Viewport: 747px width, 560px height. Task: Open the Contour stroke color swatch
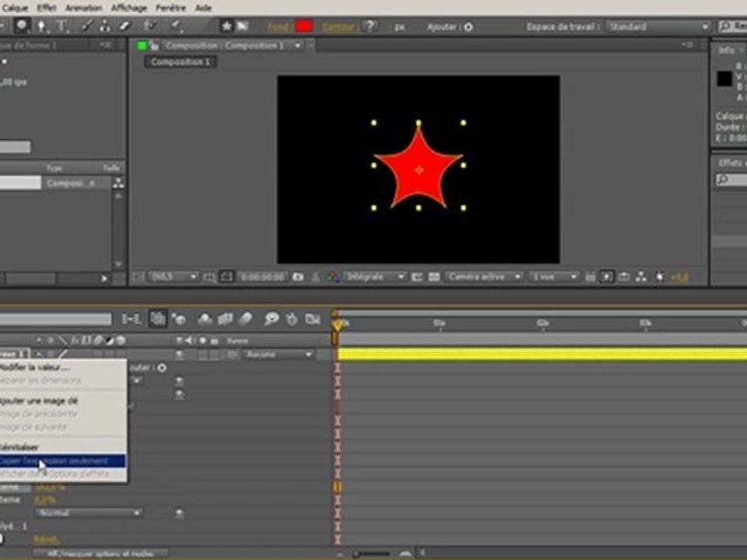[x=370, y=26]
